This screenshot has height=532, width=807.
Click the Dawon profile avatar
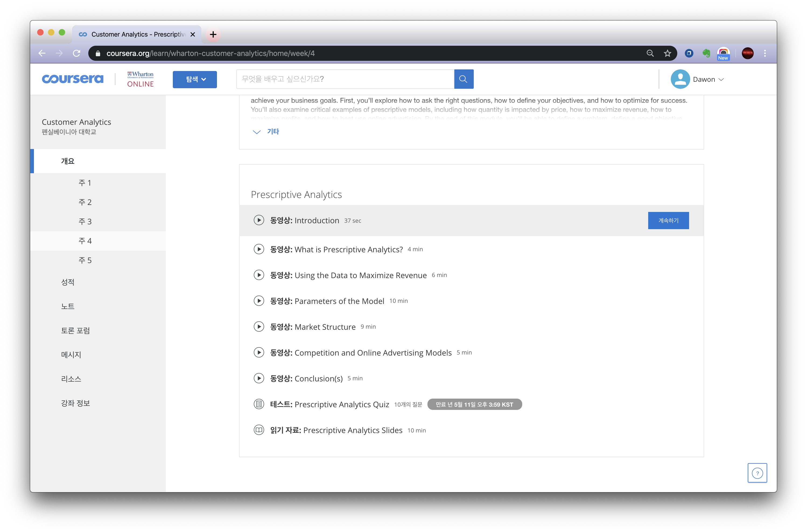(680, 79)
